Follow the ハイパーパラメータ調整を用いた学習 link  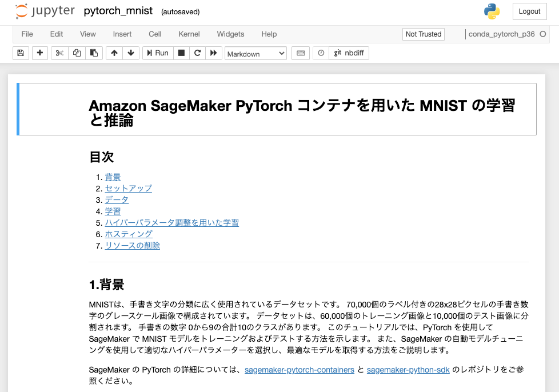[172, 223]
